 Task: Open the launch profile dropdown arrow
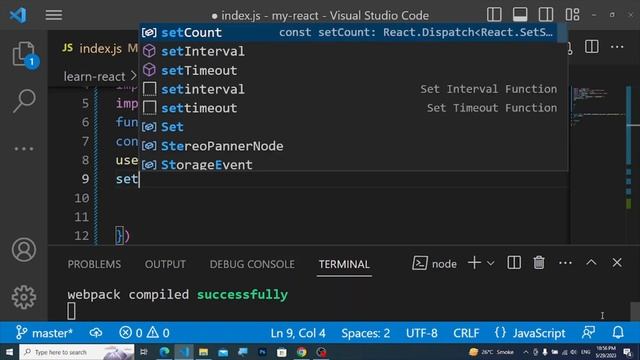[x=491, y=263]
